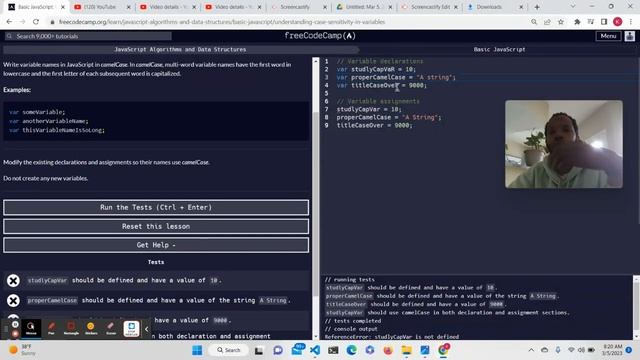This screenshot has height=360, width=640.
Task: Click Run the Tests button
Action: point(156,207)
